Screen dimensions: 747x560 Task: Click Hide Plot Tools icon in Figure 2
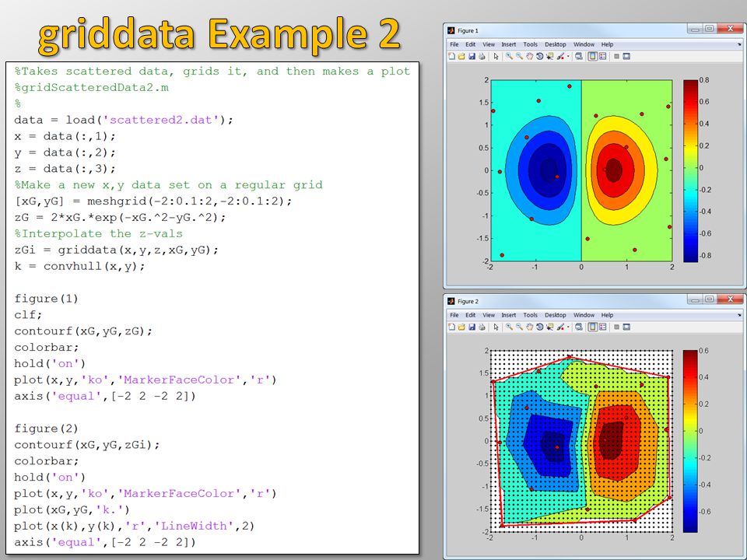pyautogui.click(x=616, y=327)
